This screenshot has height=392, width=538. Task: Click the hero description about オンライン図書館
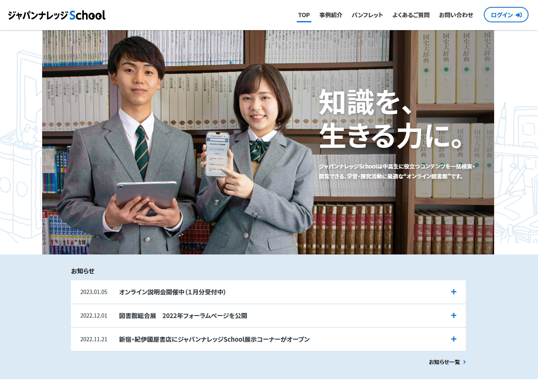point(397,171)
